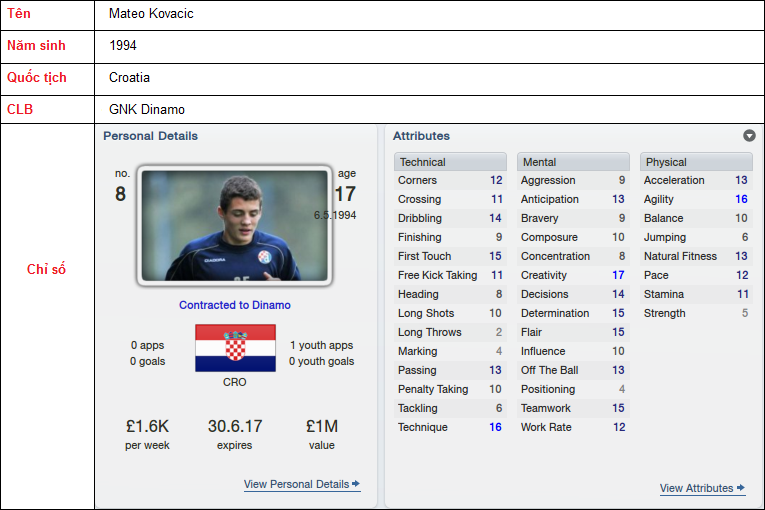This screenshot has width=765, height=510.
Task: Click the Technique attribute value 16
Action: [495, 427]
